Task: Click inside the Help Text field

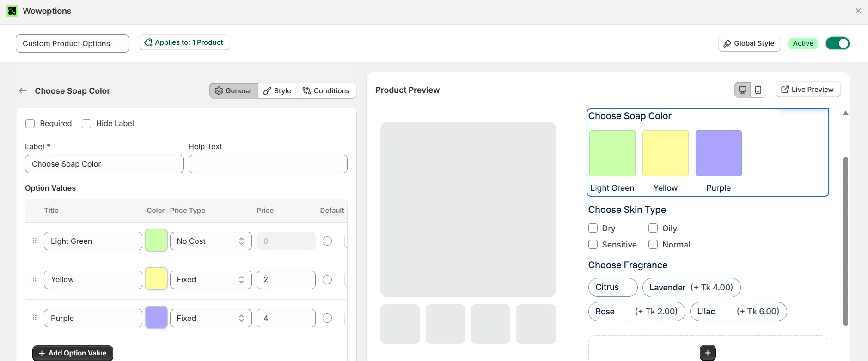Action: click(x=267, y=164)
